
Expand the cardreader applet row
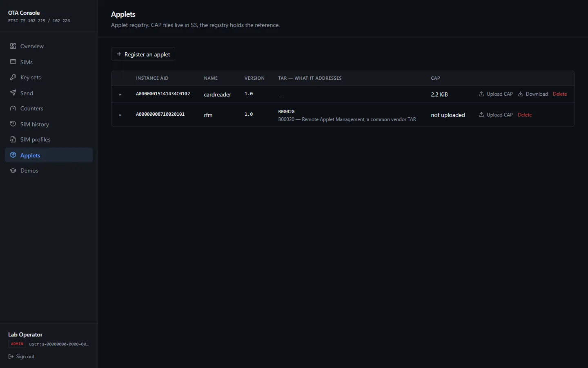click(120, 94)
